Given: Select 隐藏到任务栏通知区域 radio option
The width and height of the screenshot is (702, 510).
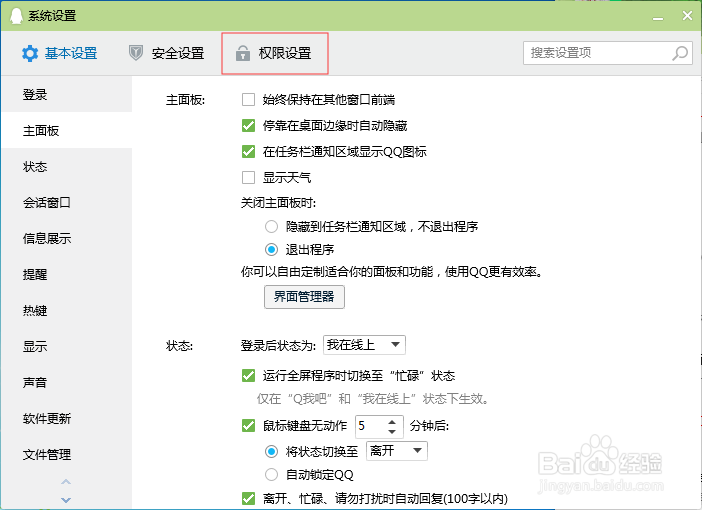Looking at the screenshot, I should pos(271,227).
